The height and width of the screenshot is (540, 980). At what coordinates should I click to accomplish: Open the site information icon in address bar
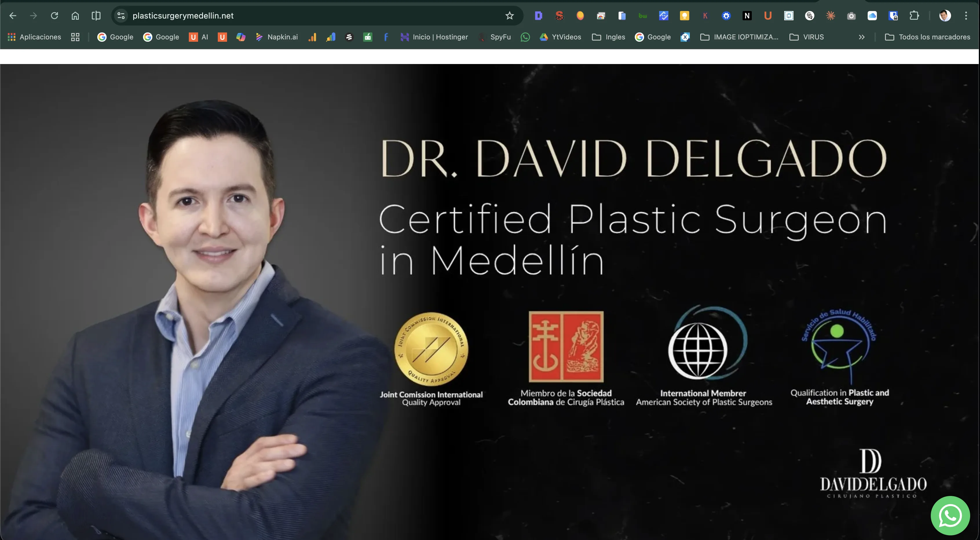121,16
